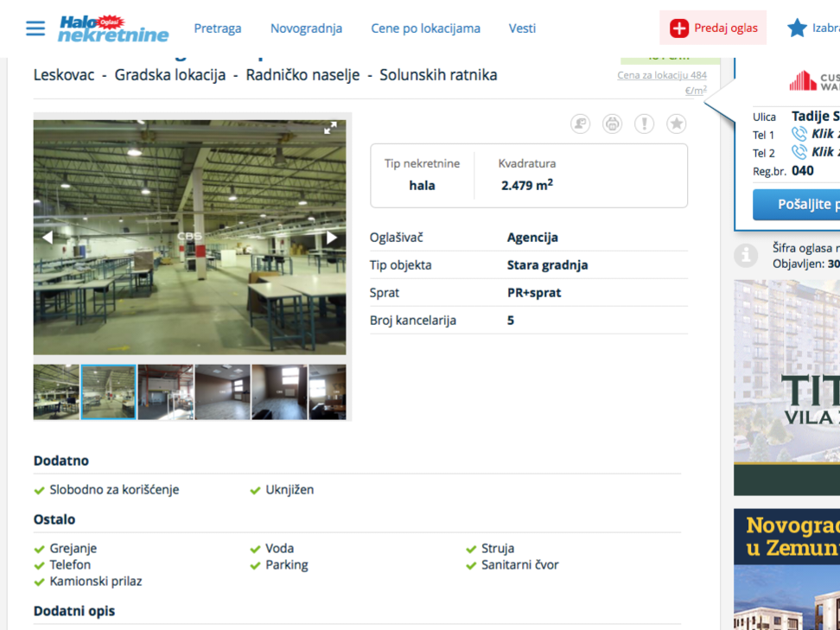The height and width of the screenshot is (630, 840).
Task: Click the info icon beside Šifra oglasa
Action: tap(745, 256)
